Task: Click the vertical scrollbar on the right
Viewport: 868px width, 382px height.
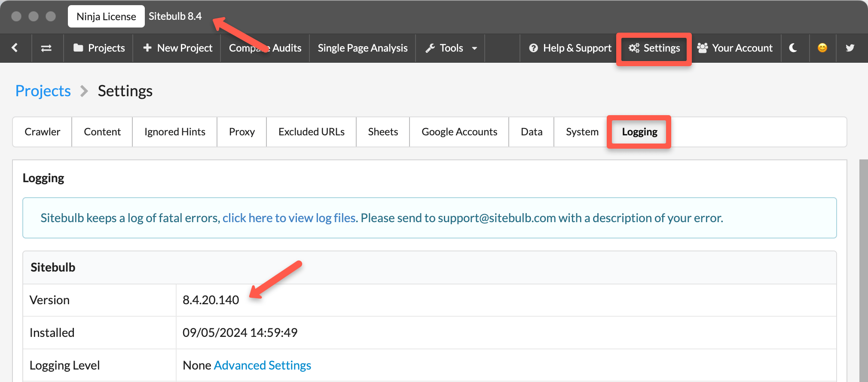Action: pos(863,271)
